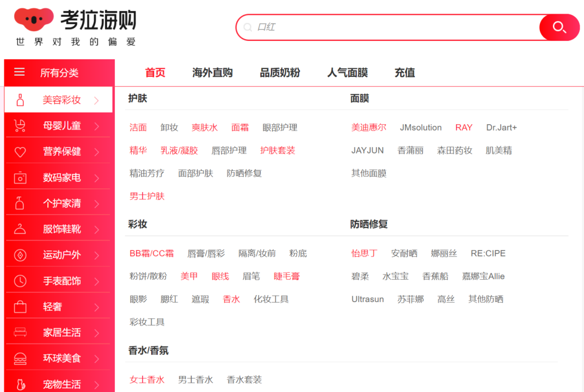
Task: Expand the 美容彩妆 category arrow
Action: coord(97,100)
